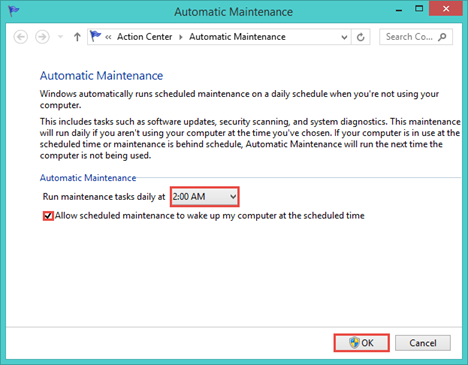
Task: Refresh the Automatic Maintenance page
Action: 360,37
